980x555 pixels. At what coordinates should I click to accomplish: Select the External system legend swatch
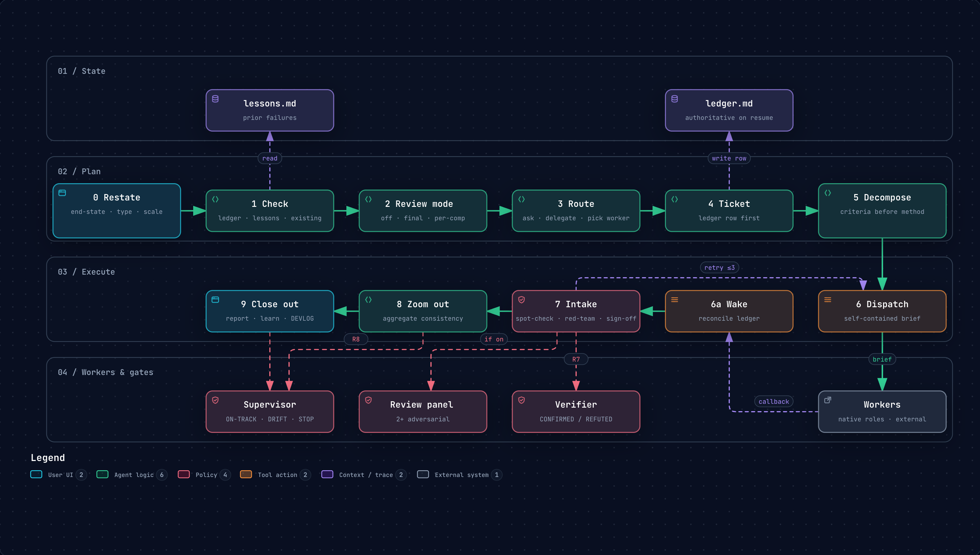(x=423, y=474)
